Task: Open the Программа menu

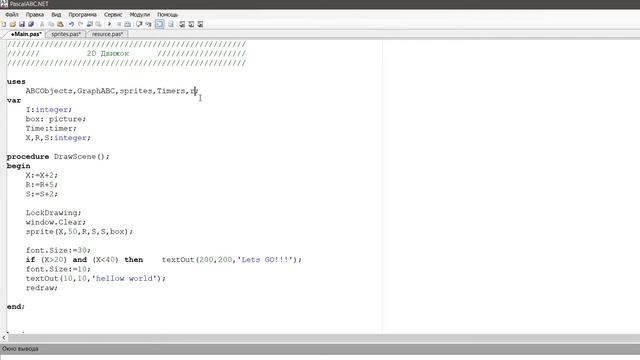Action: pyautogui.click(x=82, y=15)
